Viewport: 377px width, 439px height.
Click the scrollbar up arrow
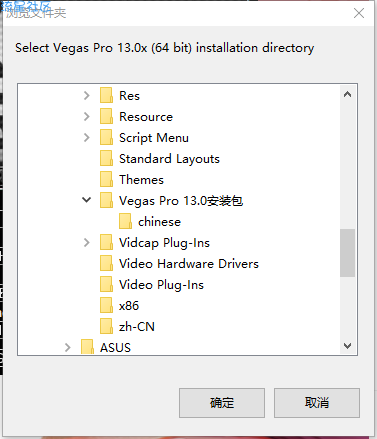click(347, 94)
